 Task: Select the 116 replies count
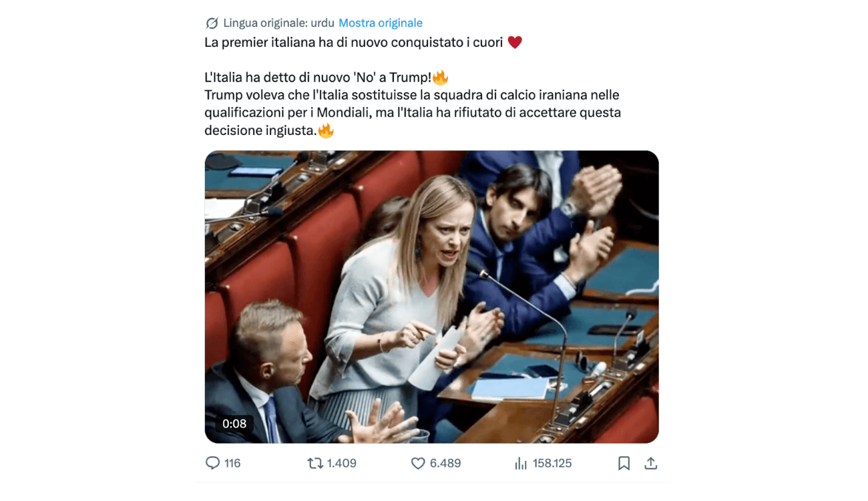[232, 463]
